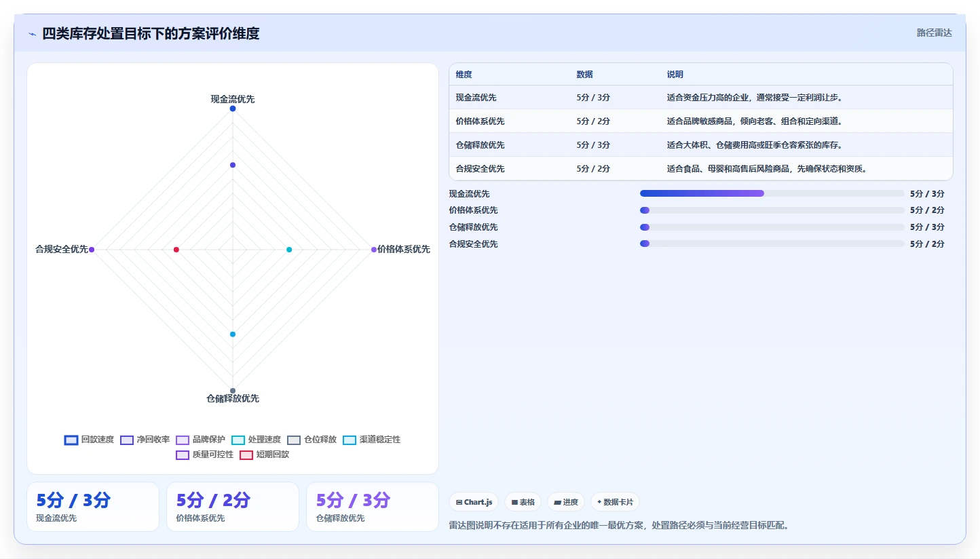Toggle the 回款速度 legend item
Image resolution: width=980 pixels, height=559 pixels.
pyautogui.click(x=90, y=440)
